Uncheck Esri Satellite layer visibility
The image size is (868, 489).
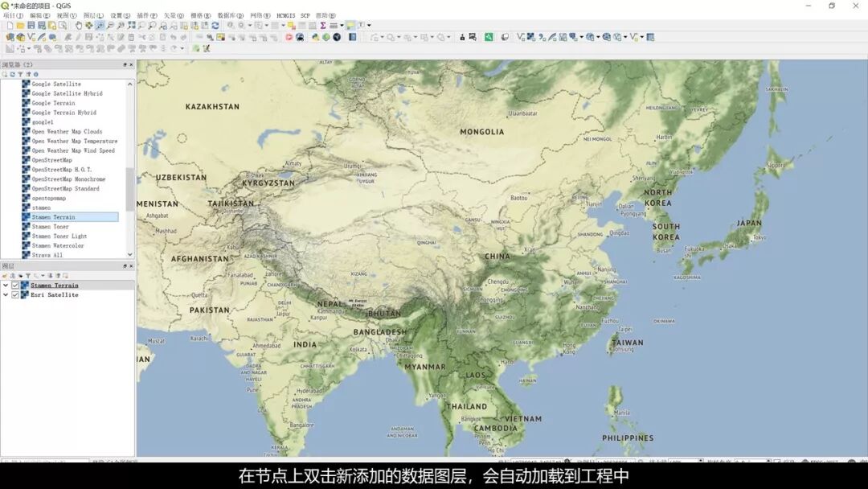15,295
